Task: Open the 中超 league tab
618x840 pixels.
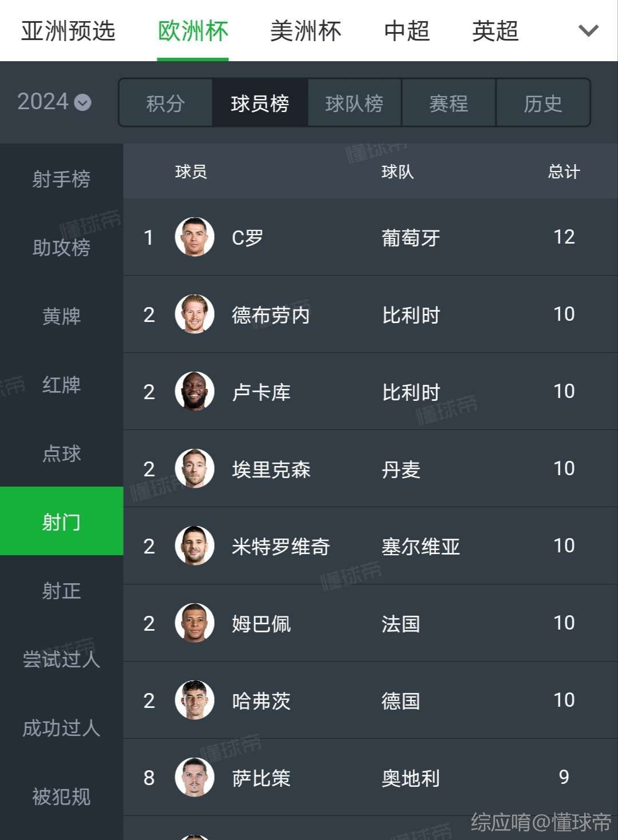Action: [x=407, y=31]
